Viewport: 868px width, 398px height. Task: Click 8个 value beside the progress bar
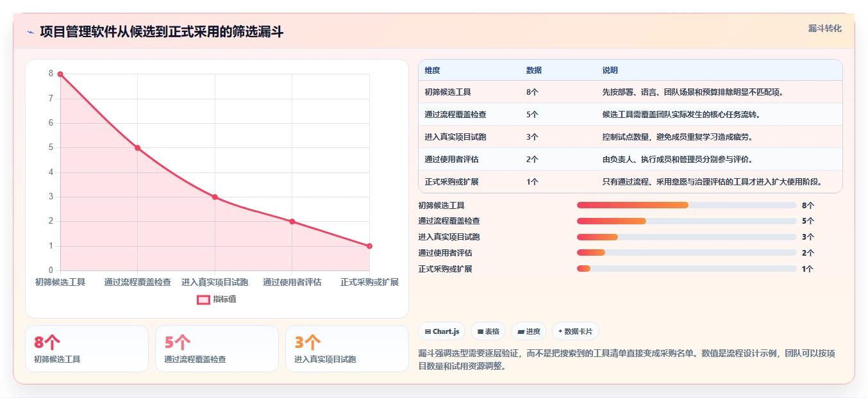click(808, 206)
